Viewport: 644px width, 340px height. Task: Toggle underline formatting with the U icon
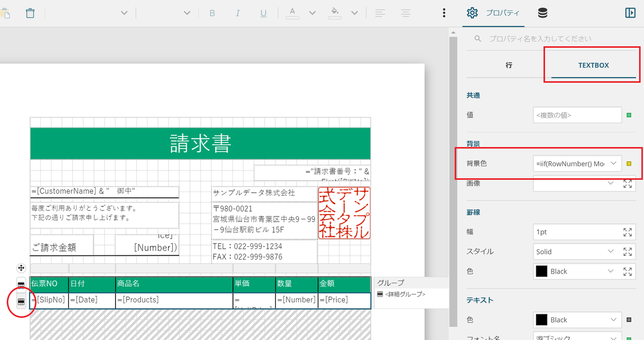click(x=264, y=13)
